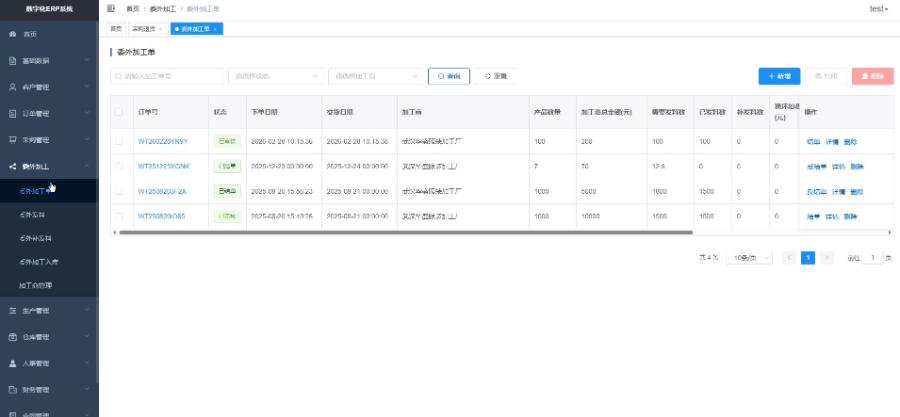This screenshot has width=900, height=417.
Task: Open 详情 for order WT260228YN9Y
Action: coord(832,142)
